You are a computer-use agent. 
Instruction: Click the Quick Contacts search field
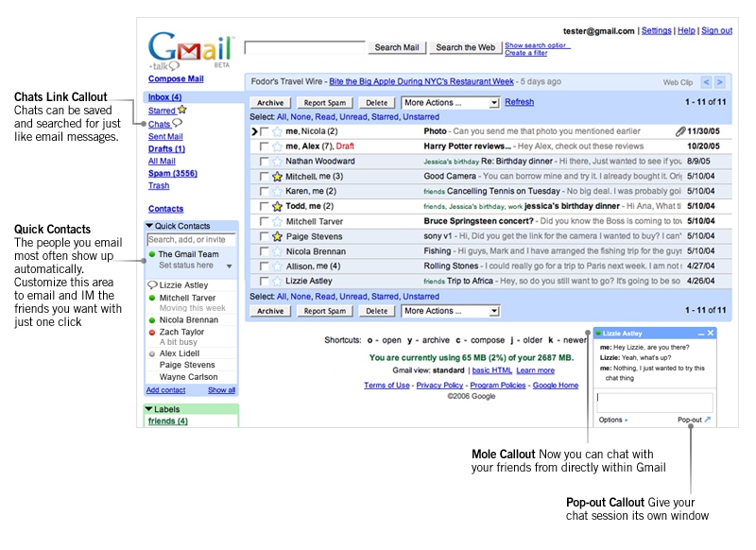191,240
